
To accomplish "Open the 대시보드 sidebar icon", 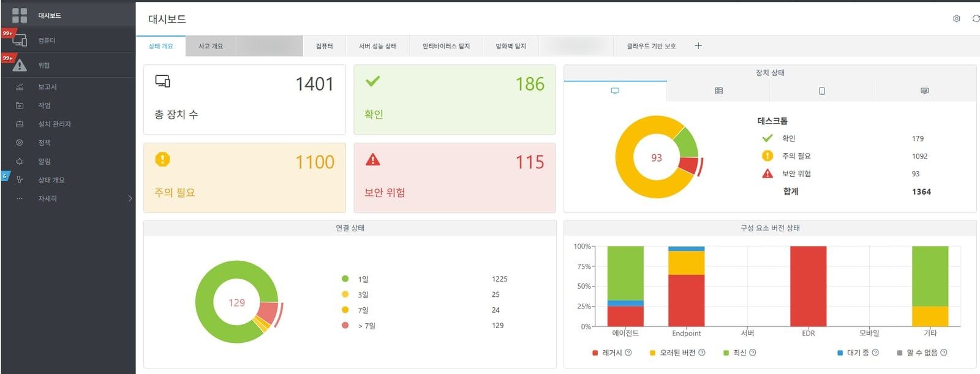I will 20,15.
